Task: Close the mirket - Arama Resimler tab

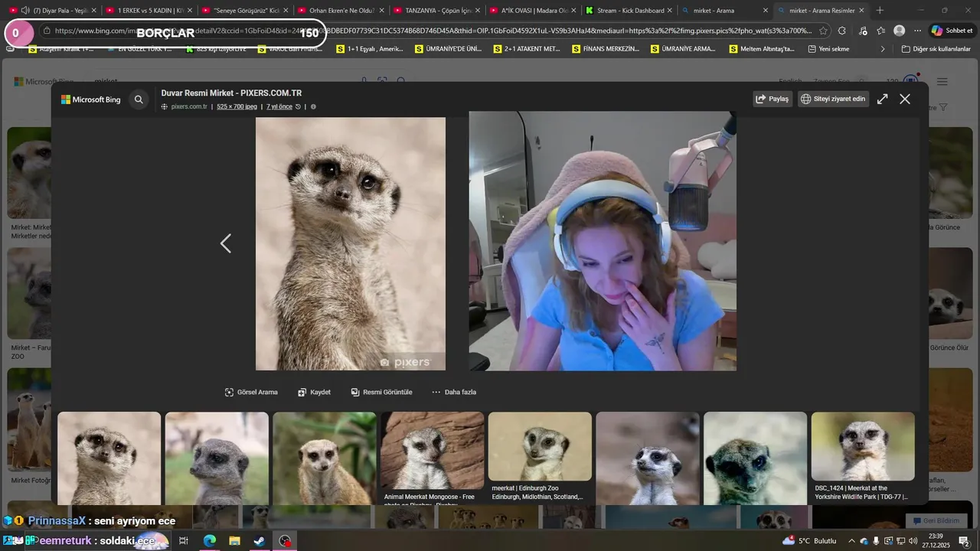Action: tap(861, 11)
